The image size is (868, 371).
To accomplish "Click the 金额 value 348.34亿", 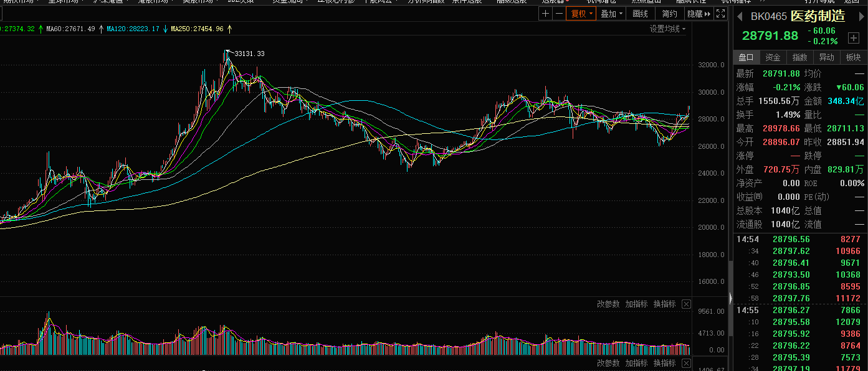I will 846,101.
